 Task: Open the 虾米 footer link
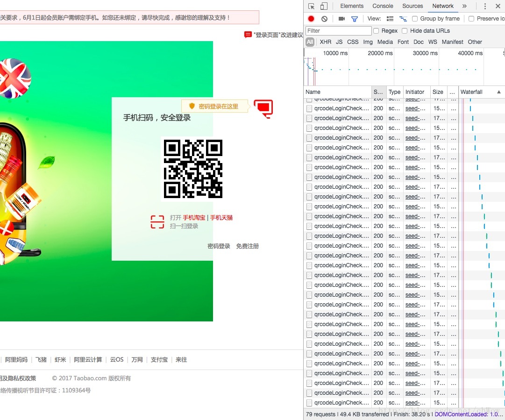60,359
